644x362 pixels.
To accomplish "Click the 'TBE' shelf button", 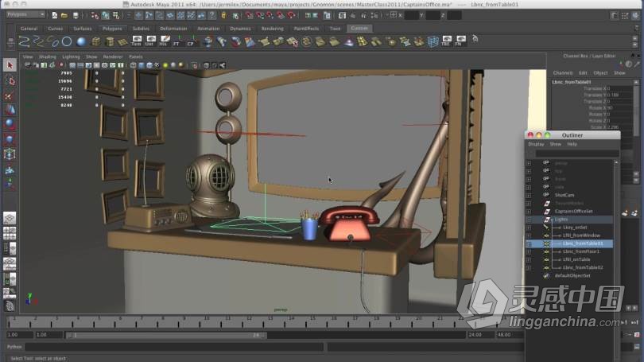I will 447,41.
